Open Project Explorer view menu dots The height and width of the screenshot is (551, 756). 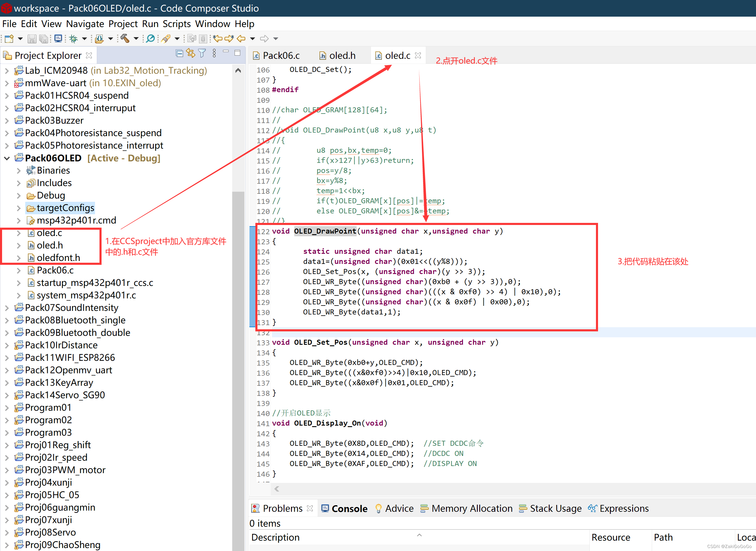(x=214, y=53)
